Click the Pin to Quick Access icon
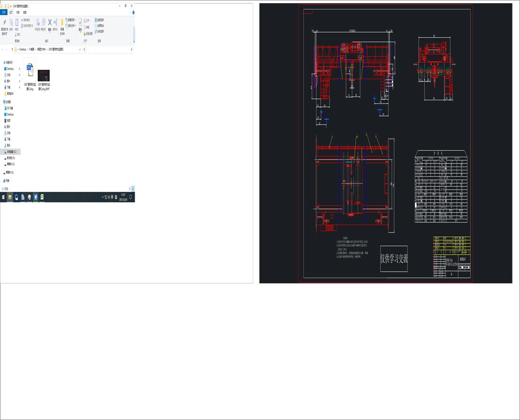The image size is (520, 420). coord(5,22)
